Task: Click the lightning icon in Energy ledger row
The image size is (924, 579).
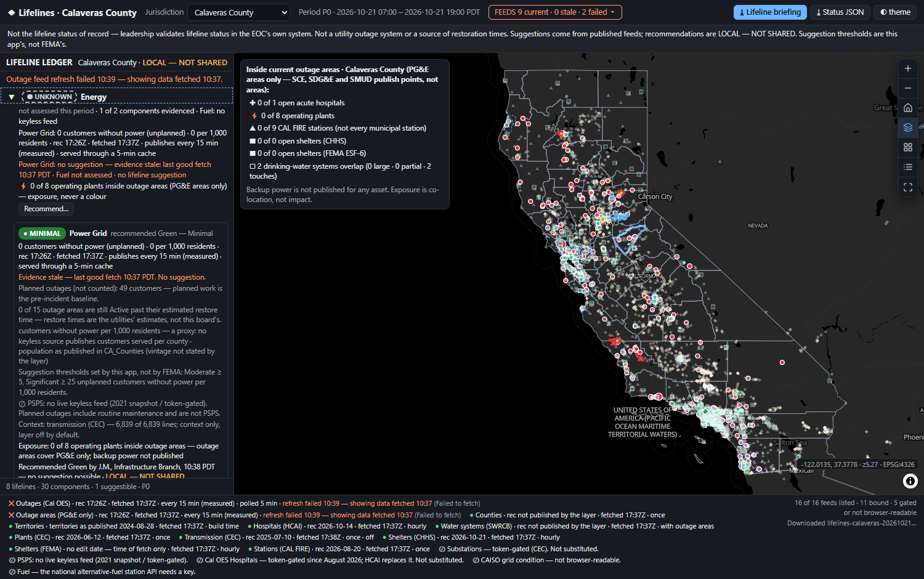Action: 23,186
